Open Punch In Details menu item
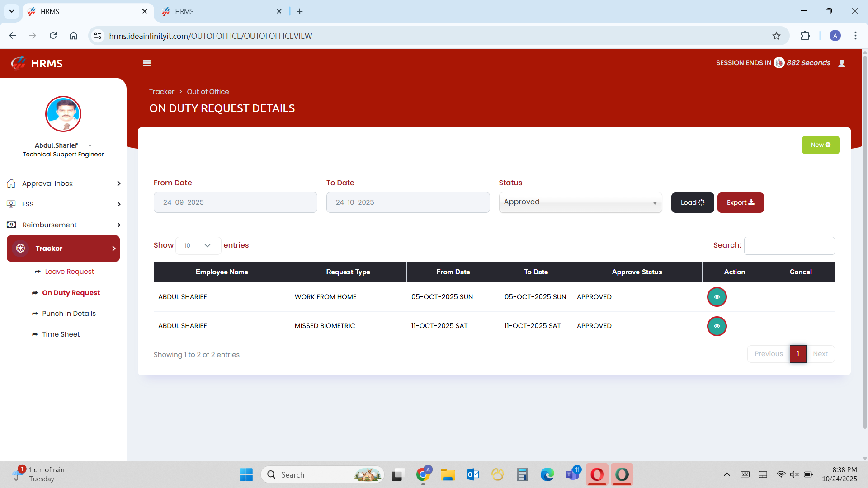 [69, 314]
